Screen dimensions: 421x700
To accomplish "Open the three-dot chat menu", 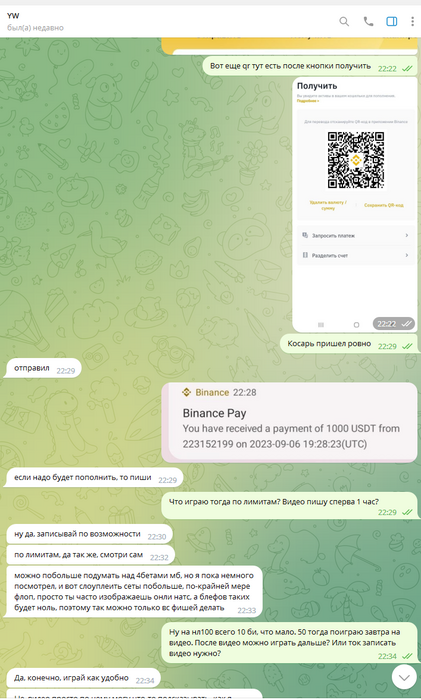I will pos(412,21).
